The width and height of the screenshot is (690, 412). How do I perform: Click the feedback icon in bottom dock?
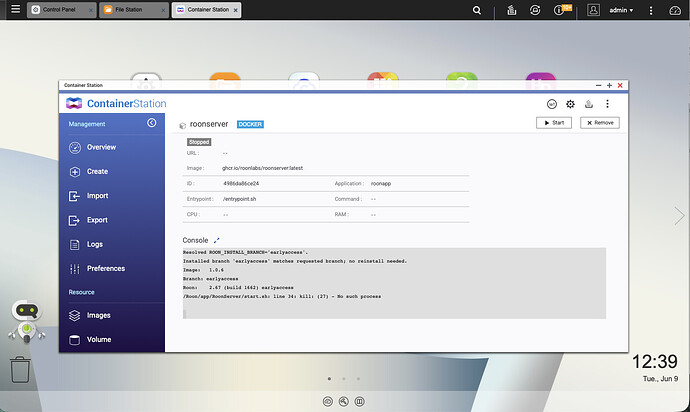coord(360,401)
